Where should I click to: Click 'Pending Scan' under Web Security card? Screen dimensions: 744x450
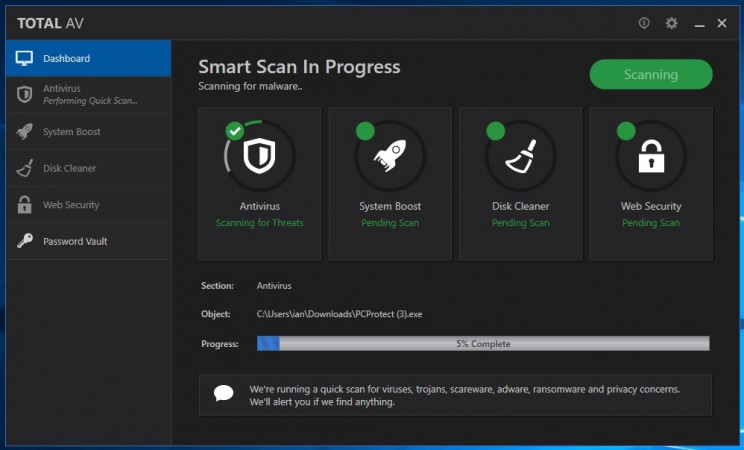[x=651, y=223]
